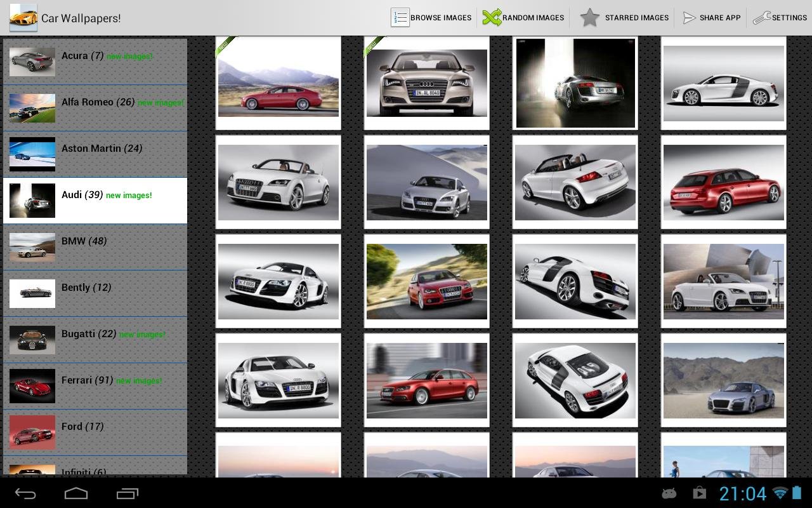Open the recent apps button

coord(127,493)
